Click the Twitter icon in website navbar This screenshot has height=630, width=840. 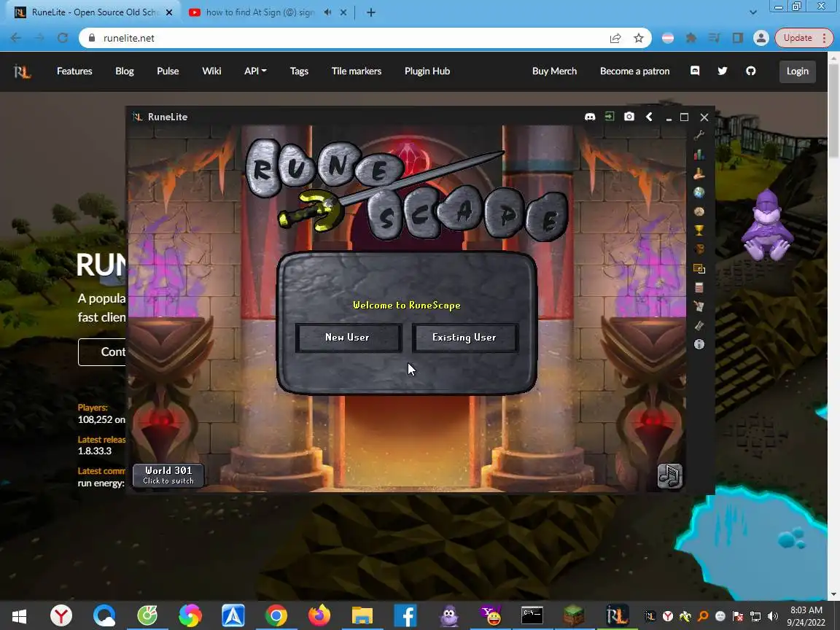click(722, 71)
